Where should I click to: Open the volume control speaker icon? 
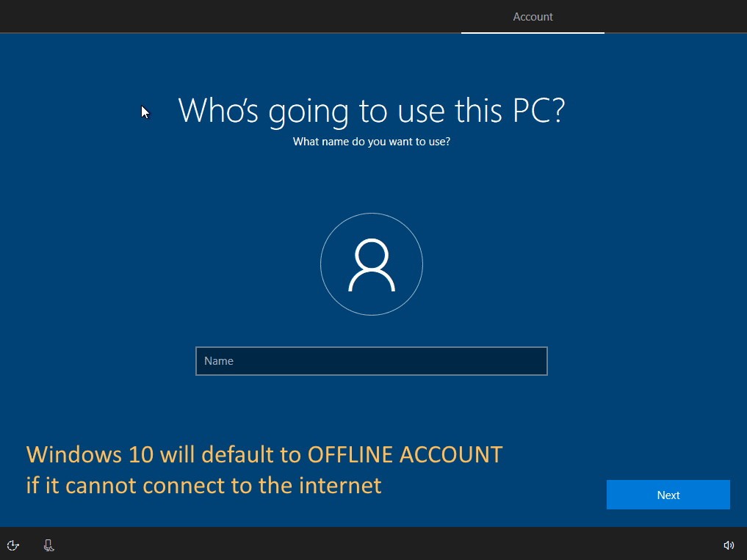pyautogui.click(x=729, y=545)
